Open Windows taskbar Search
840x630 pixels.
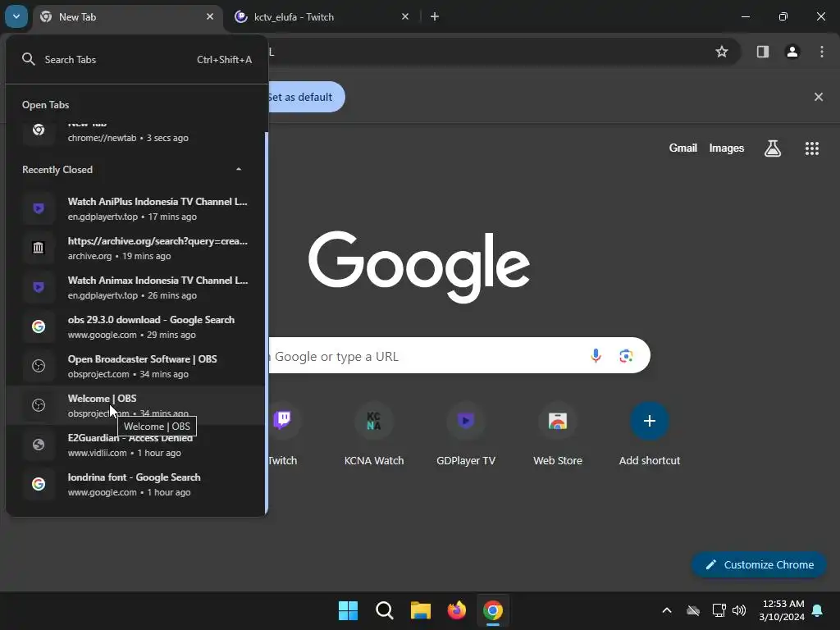384,610
